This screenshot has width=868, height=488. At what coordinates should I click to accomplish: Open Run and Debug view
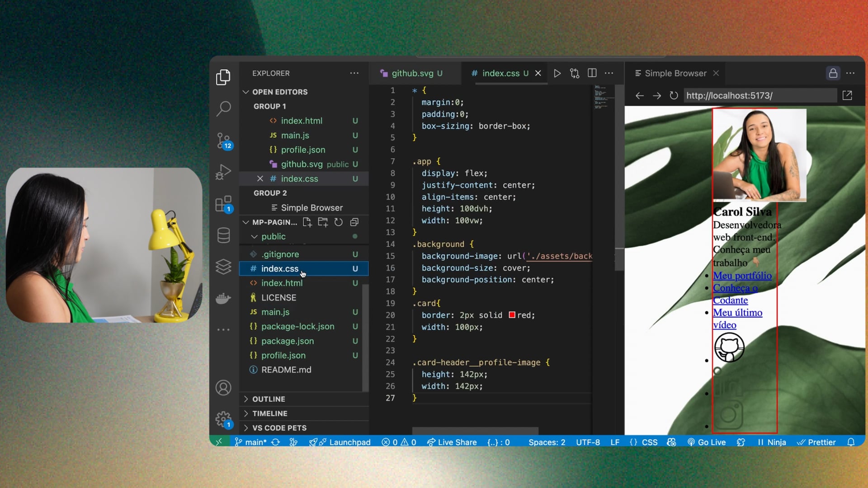tap(223, 172)
